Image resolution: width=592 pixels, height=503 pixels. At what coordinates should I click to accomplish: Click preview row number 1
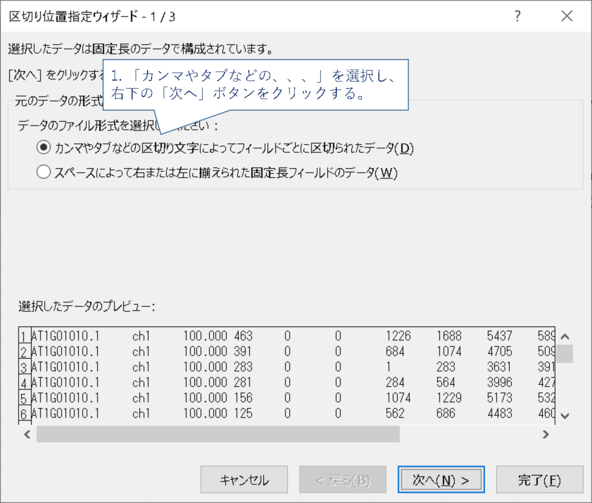[24, 336]
